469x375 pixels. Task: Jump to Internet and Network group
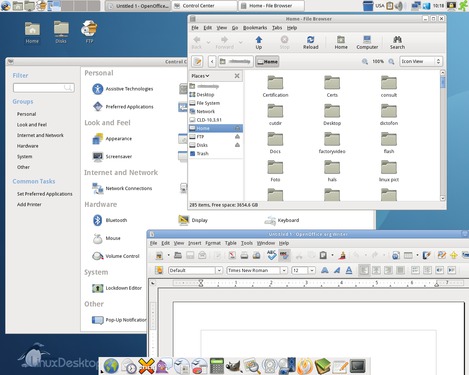[x=40, y=135]
